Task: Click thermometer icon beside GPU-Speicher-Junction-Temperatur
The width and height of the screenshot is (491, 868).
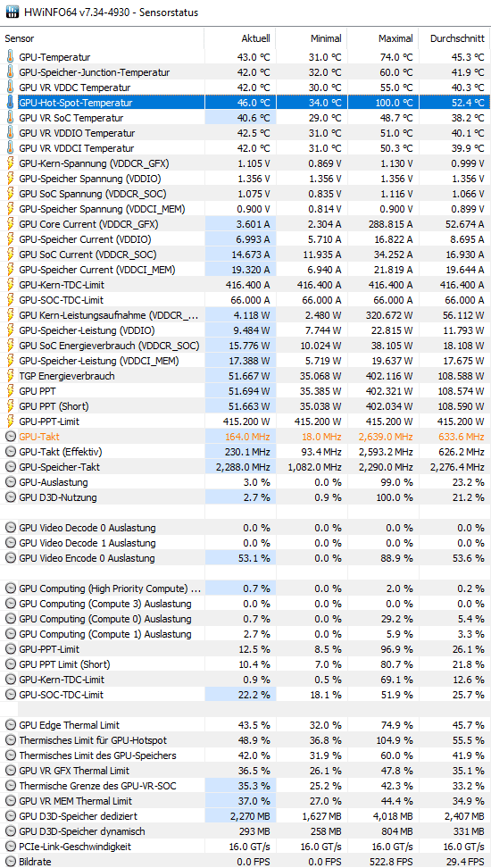Action: point(10,72)
